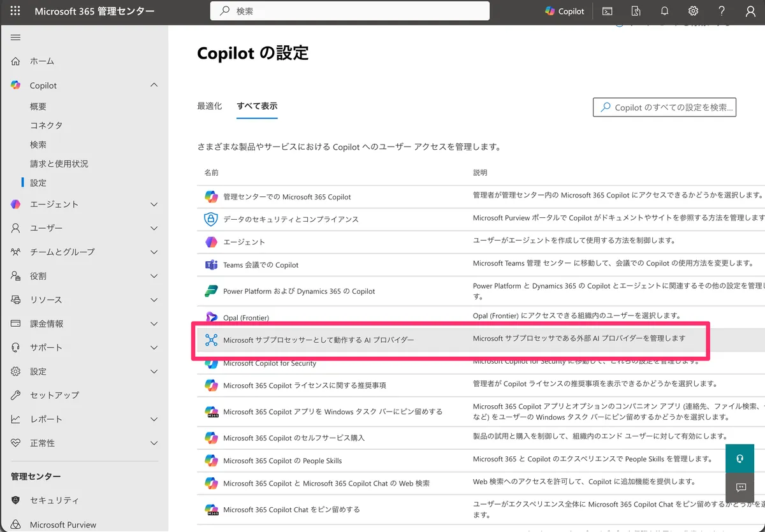
Task: Open 請求と使用状況 in the sidebar
Action: coord(59,164)
